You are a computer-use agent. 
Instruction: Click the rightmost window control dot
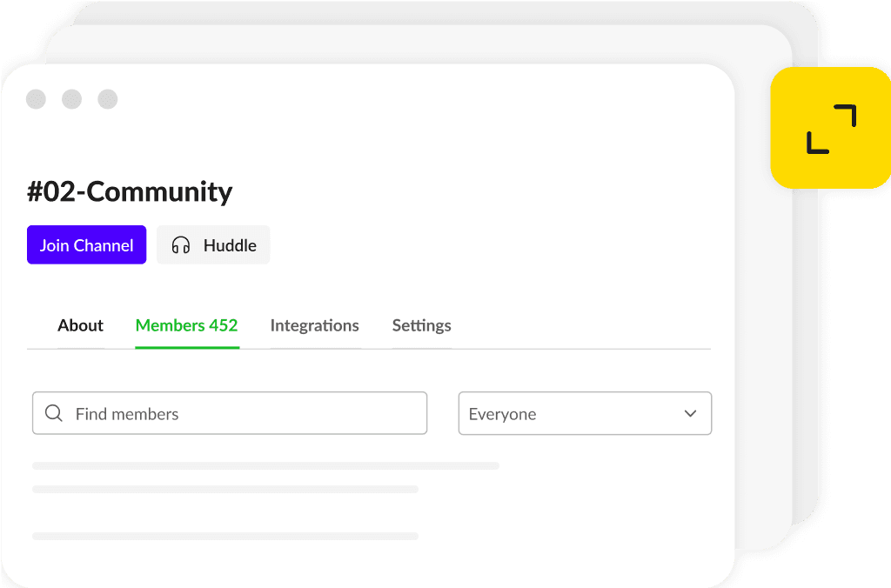(x=107, y=99)
